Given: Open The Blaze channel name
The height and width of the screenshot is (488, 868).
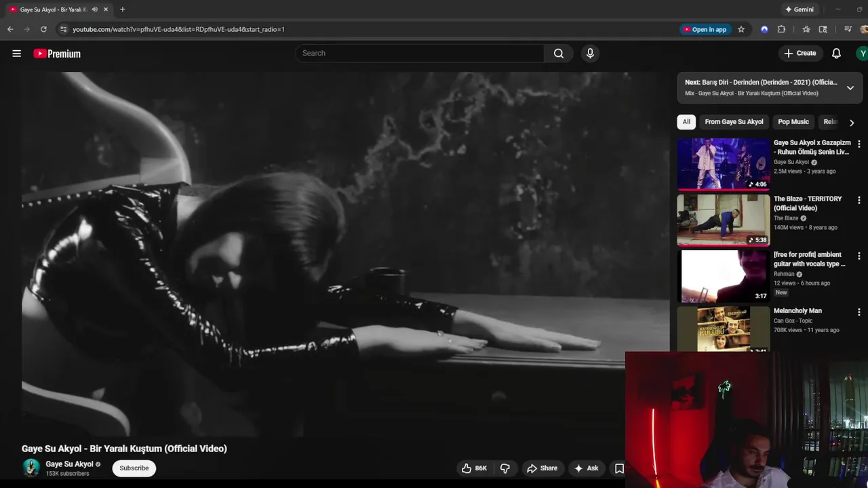Looking at the screenshot, I should 786,218.
